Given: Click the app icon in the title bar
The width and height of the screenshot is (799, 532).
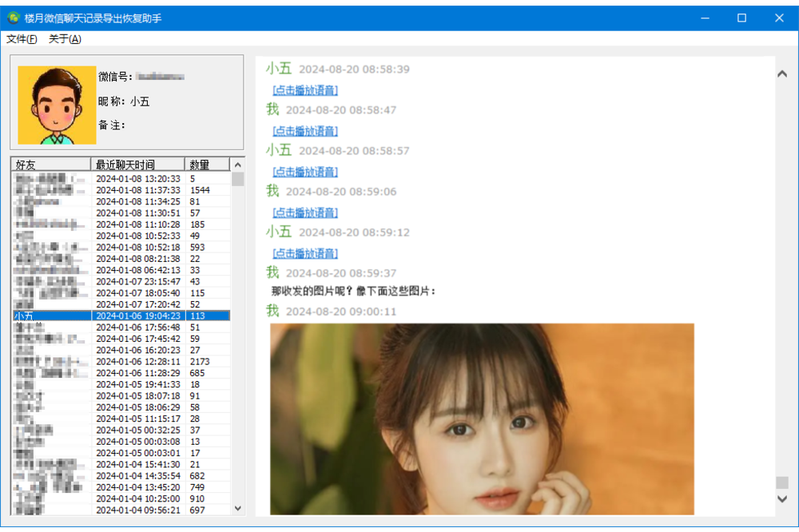Looking at the screenshot, I should (x=13, y=18).
